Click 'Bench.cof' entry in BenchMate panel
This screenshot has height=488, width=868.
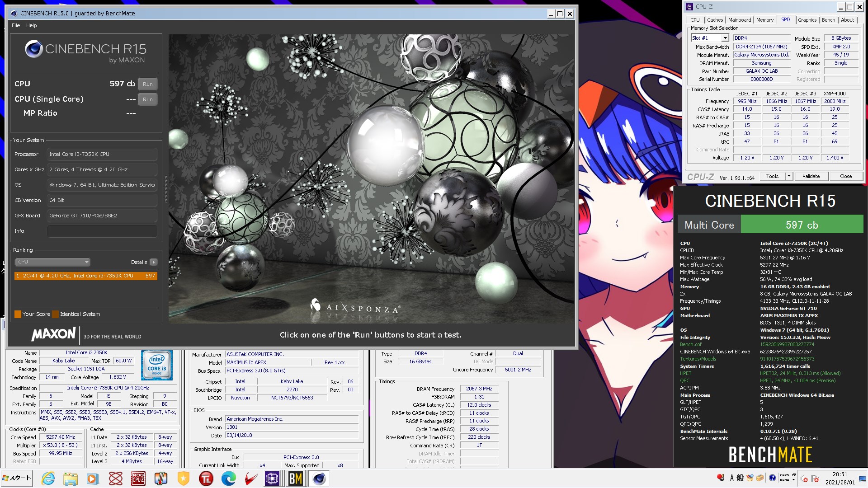[691, 344]
